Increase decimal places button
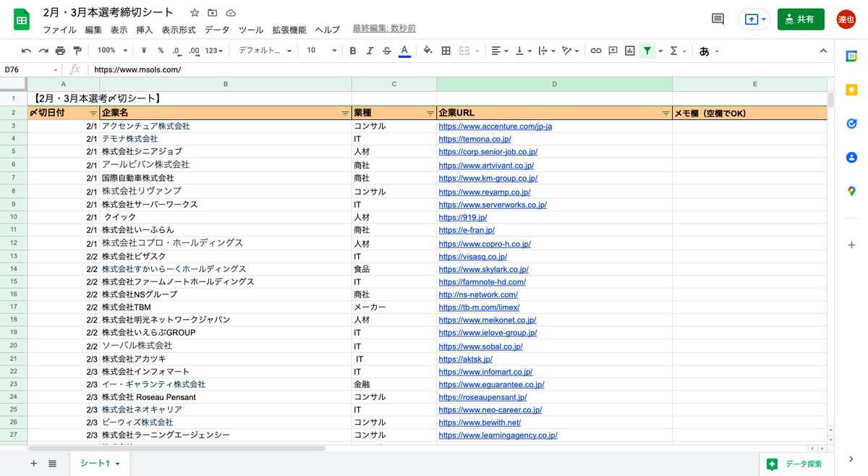Viewport: 868px width, 476px height. point(194,51)
